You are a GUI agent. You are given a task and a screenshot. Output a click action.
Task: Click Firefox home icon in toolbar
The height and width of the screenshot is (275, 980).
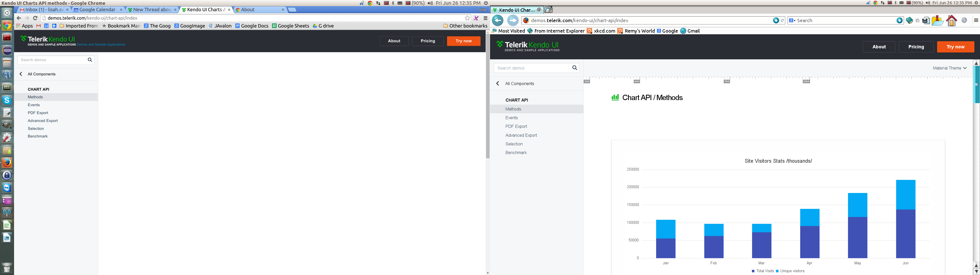(951, 21)
